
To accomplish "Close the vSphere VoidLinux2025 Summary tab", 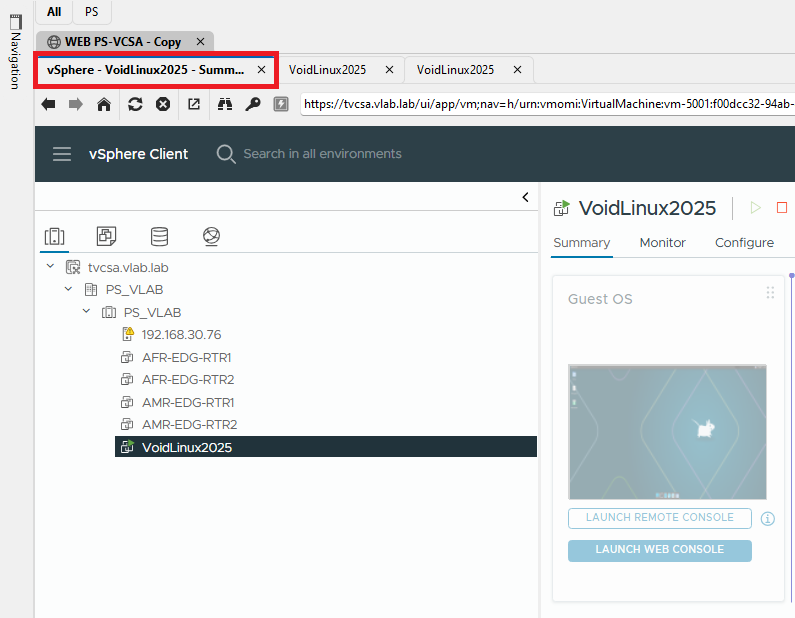I will click(x=262, y=70).
